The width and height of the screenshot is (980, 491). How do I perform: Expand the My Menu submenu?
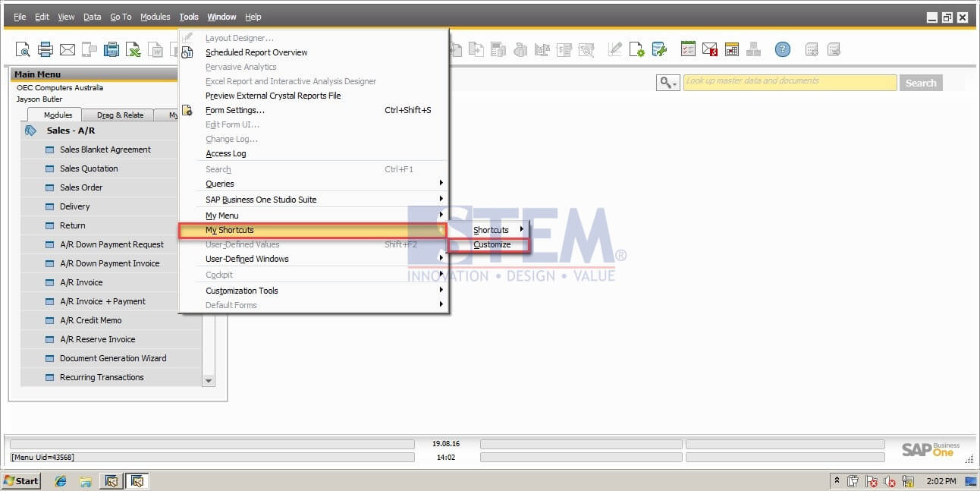pyautogui.click(x=313, y=216)
